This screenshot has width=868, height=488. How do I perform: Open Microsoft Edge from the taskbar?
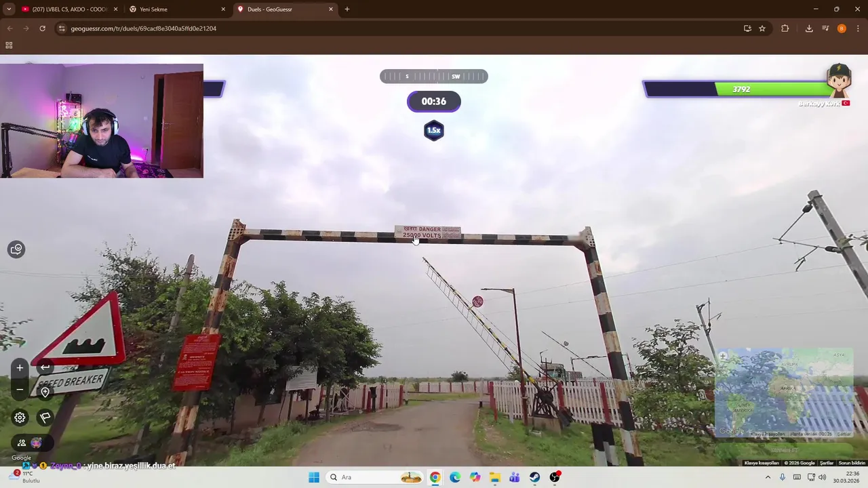point(455,477)
